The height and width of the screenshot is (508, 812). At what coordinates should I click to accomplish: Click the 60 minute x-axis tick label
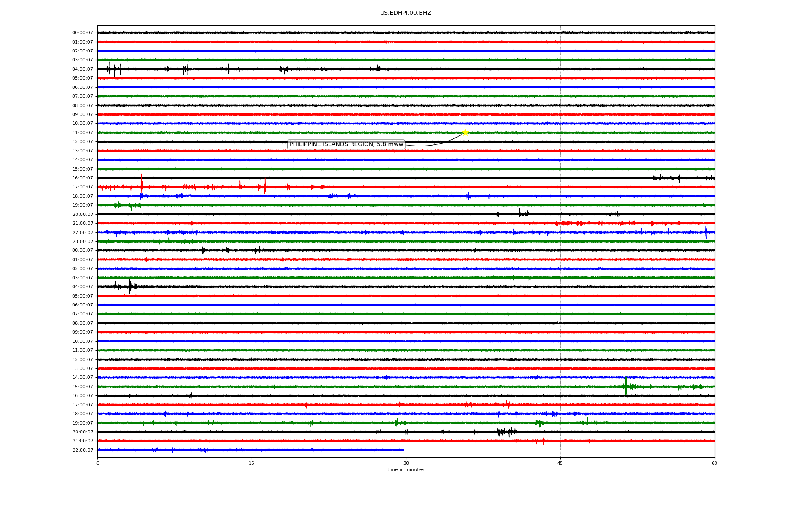point(714,463)
